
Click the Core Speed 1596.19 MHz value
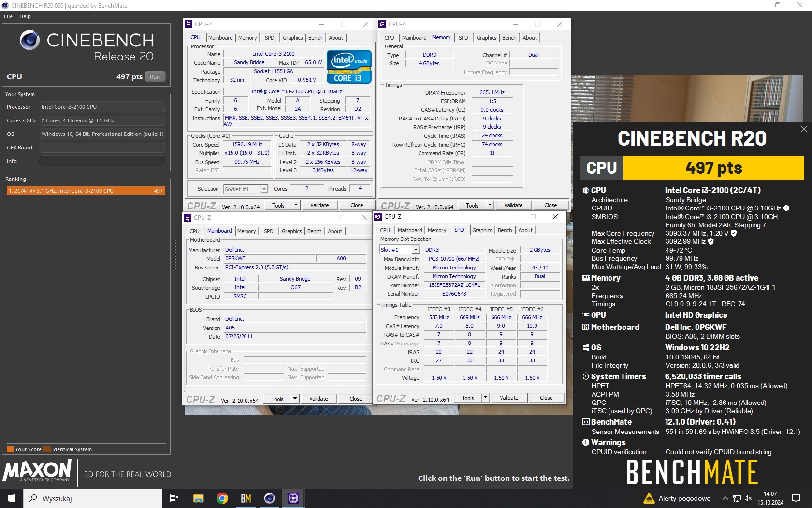[247, 145]
